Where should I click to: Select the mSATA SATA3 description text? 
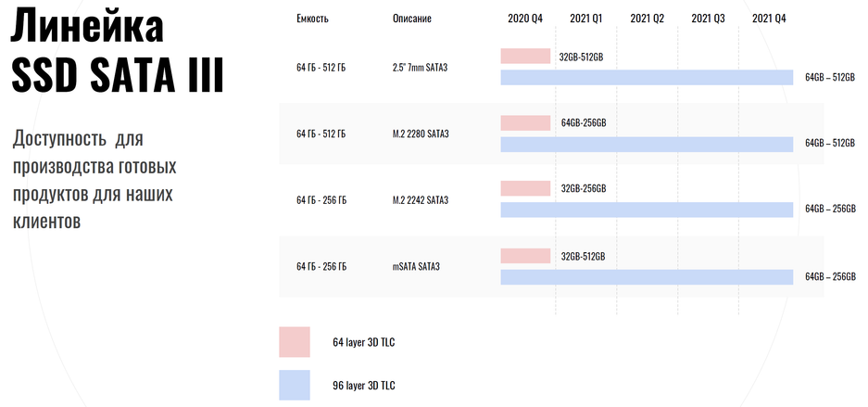416,267
